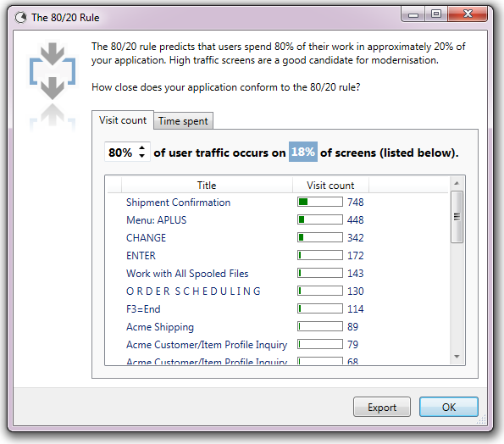The image size is (504, 444).
Task: Click the 80/20 Rule title bar icon
Action: tap(21, 17)
